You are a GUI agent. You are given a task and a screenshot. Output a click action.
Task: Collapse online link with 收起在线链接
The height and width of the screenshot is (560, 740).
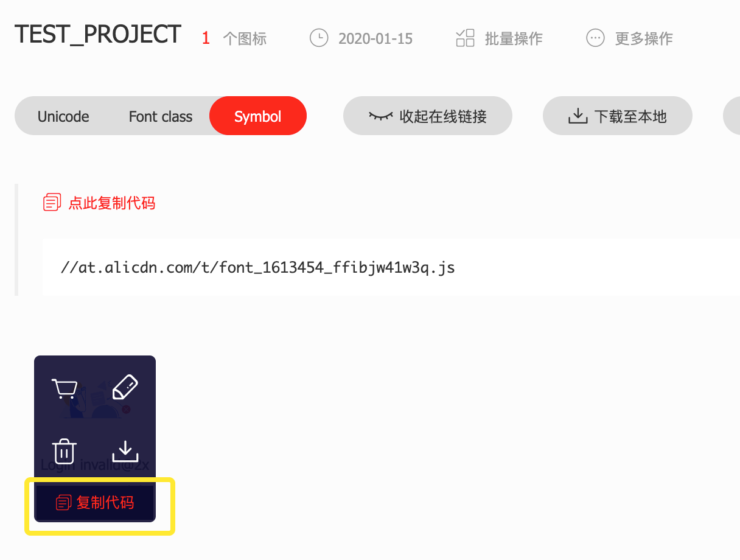pyautogui.click(x=428, y=116)
